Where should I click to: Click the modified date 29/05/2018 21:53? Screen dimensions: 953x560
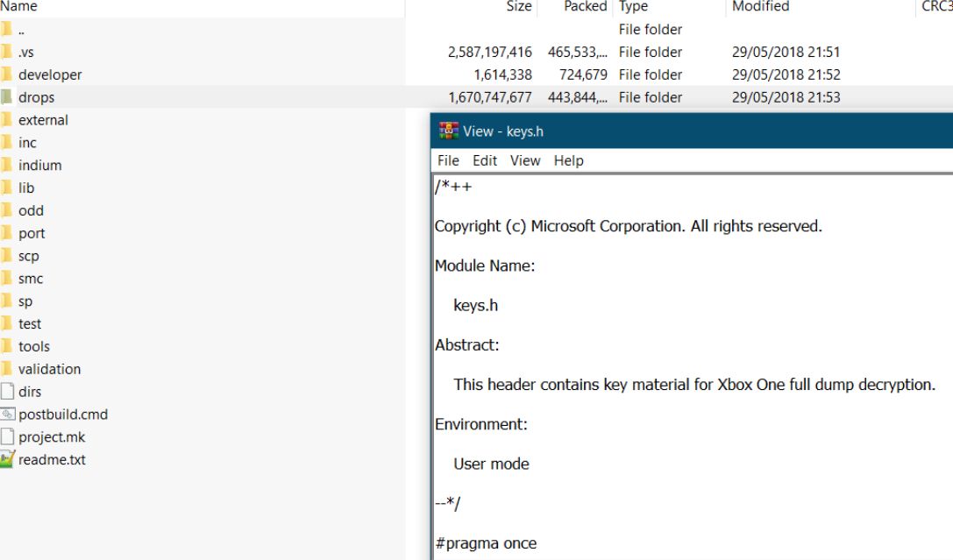786,97
